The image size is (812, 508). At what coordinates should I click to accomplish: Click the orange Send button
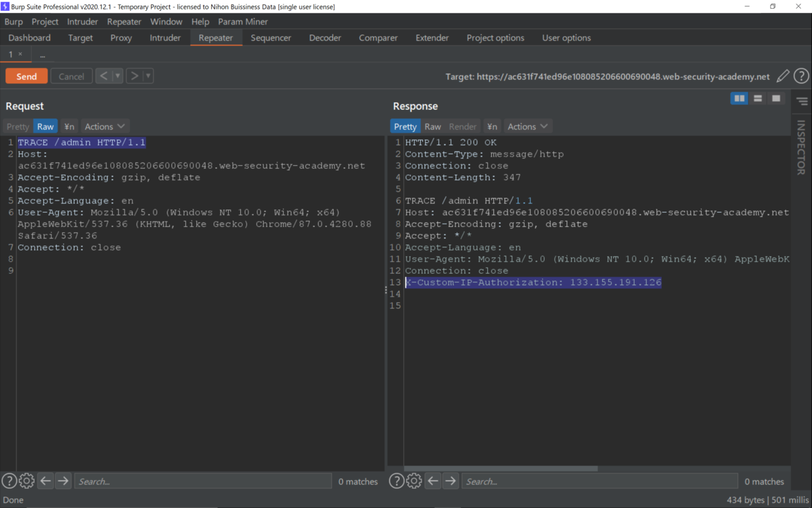coord(26,77)
